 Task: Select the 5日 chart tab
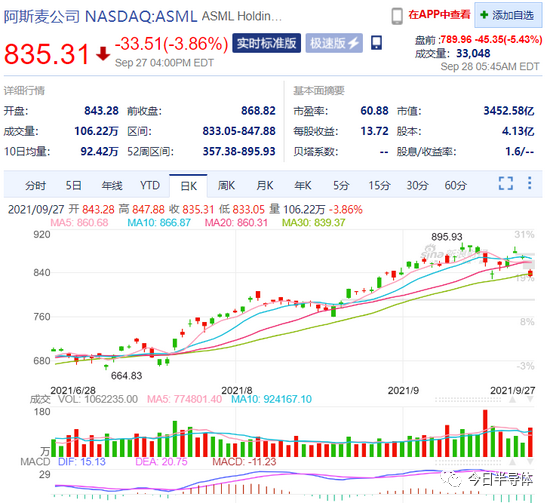pyautogui.click(x=74, y=185)
